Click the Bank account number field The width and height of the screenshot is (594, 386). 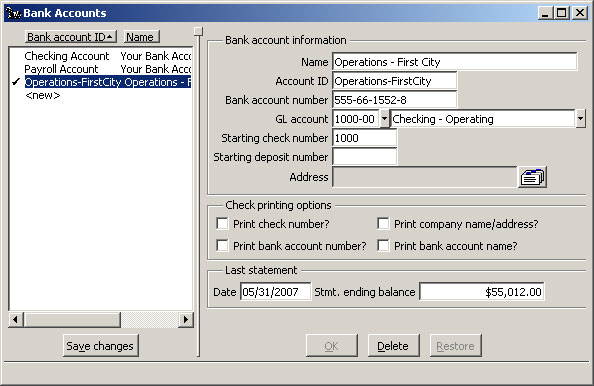point(394,100)
